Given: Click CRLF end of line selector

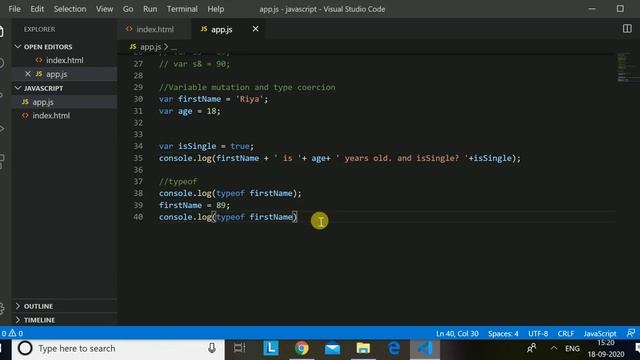Looking at the screenshot, I should (566, 333).
